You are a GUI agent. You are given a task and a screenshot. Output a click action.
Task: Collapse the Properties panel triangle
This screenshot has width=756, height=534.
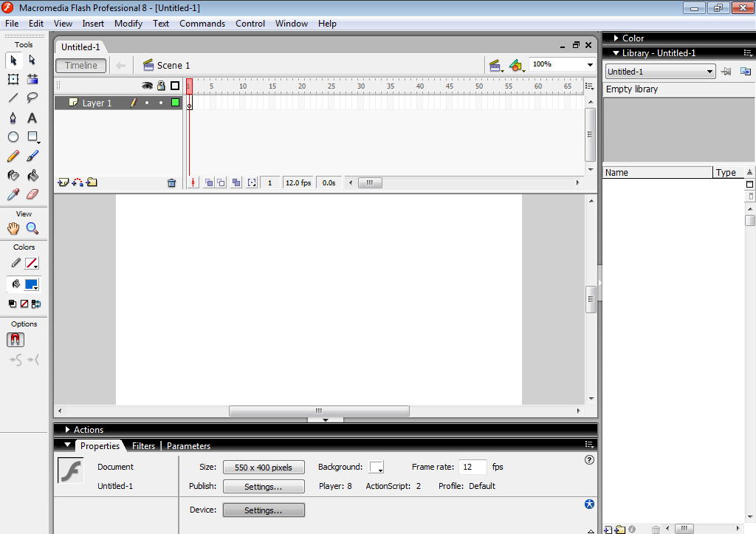[x=67, y=445]
